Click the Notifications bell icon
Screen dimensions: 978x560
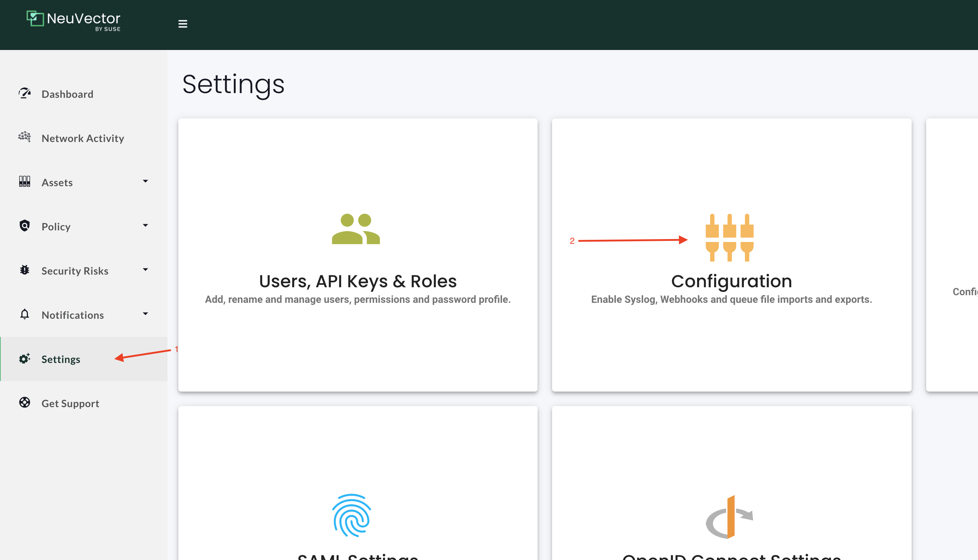pos(25,314)
